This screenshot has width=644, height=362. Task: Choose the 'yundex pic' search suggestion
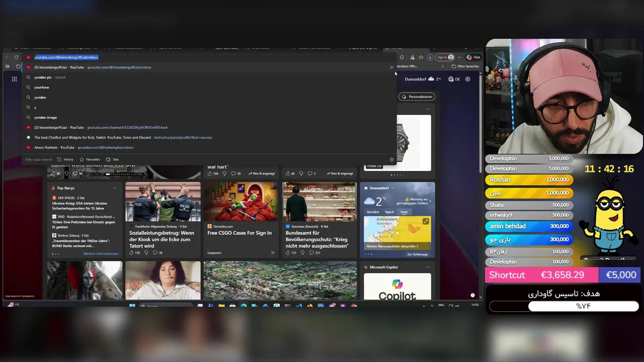(210, 77)
